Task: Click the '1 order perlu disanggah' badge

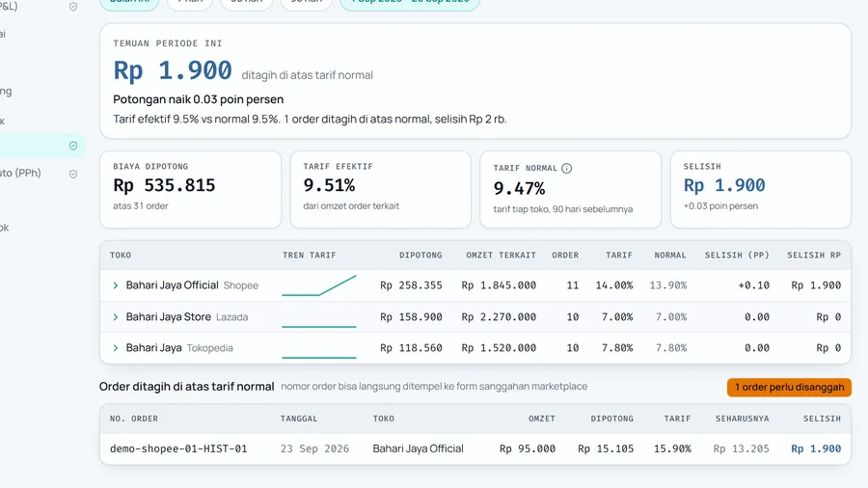Action: 789,388
